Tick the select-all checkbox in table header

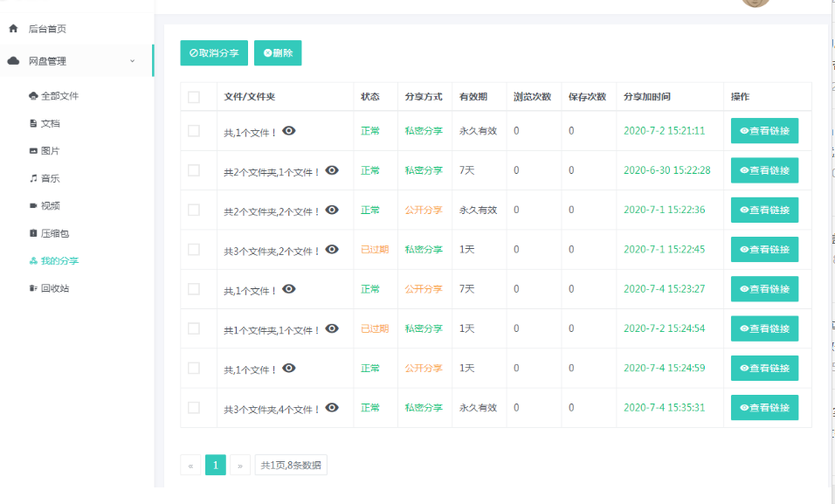(194, 97)
